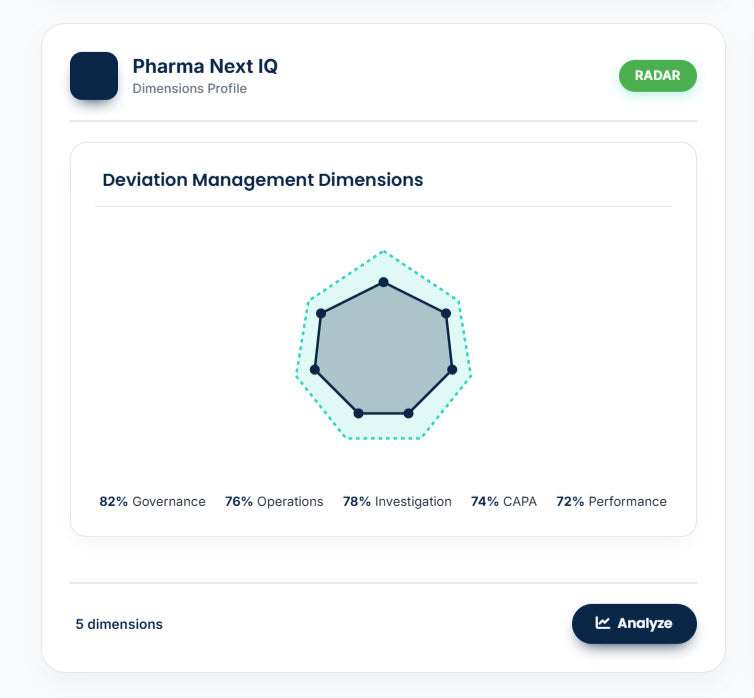Viewport: 754px width, 698px height.
Task: Click the dark navy app logo square
Action: point(94,76)
